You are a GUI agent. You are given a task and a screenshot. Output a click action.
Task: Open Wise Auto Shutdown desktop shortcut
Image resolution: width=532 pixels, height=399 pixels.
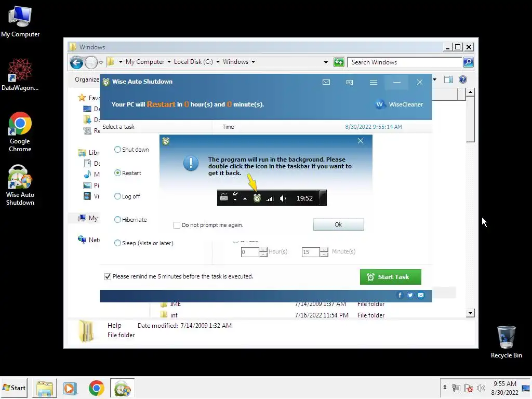(x=20, y=185)
